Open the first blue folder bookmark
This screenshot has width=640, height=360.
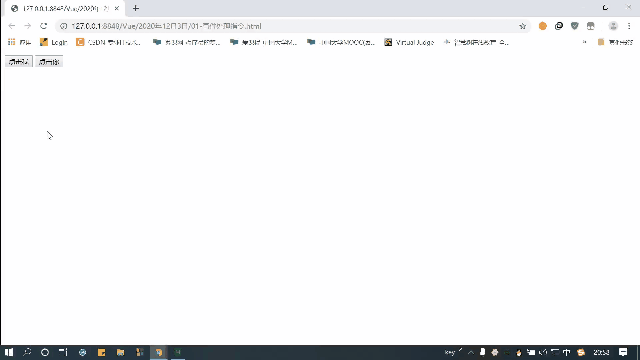pos(186,42)
